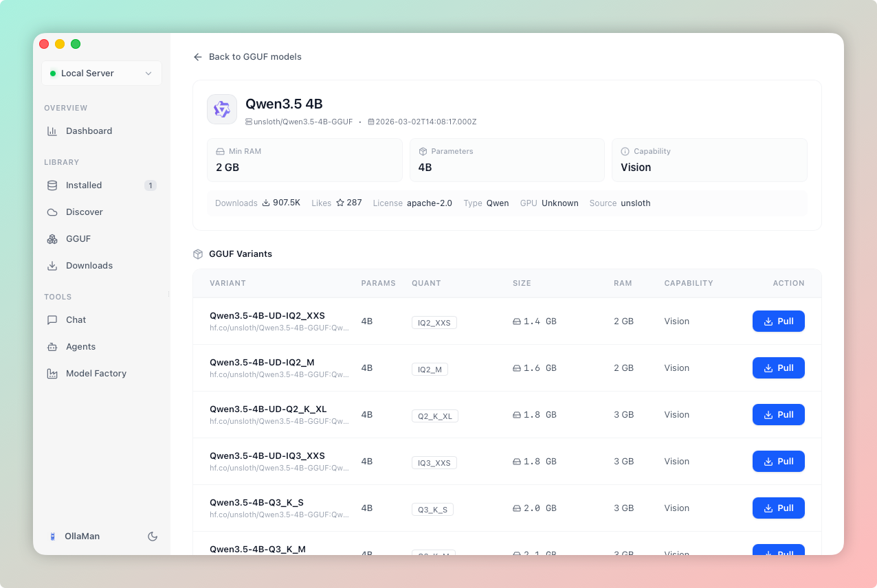Viewport: 877px width, 588px height.
Task: Click the Downloads tray icon in sidebar
Action: [x=52, y=266]
